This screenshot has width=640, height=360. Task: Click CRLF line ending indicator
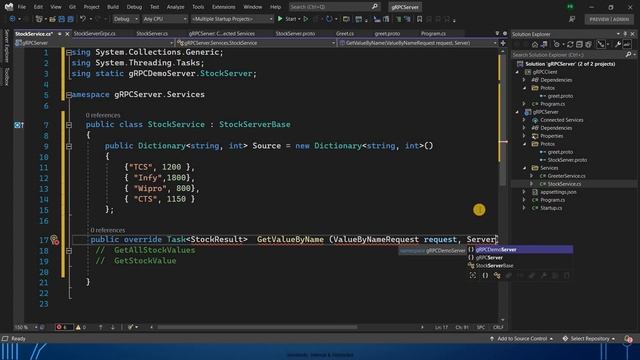pos(498,327)
